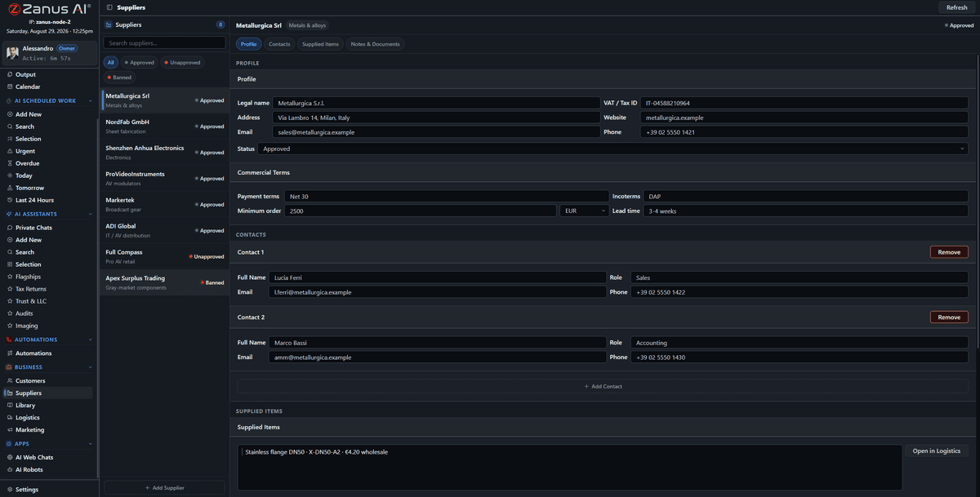The height and width of the screenshot is (497, 980).
Task: Click the Refresh button
Action: [956, 7]
